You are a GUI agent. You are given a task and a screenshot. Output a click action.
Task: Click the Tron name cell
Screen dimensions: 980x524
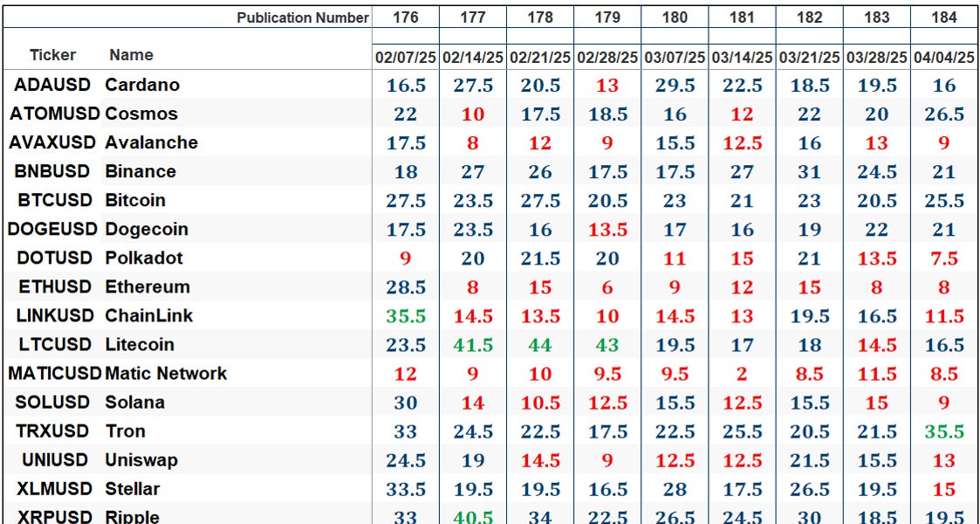tap(125, 431)
